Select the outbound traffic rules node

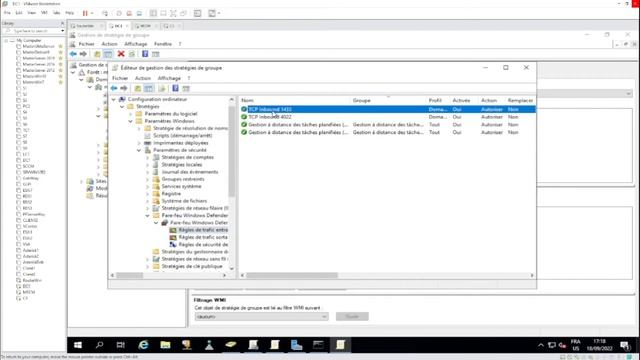pyautogui.click(x=203, y=237)
